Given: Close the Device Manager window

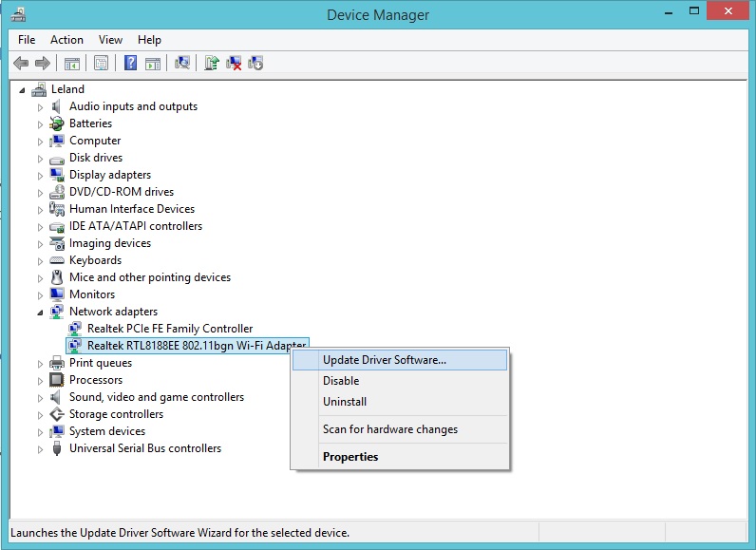Looking at the screenshot, I should (728, 11).
